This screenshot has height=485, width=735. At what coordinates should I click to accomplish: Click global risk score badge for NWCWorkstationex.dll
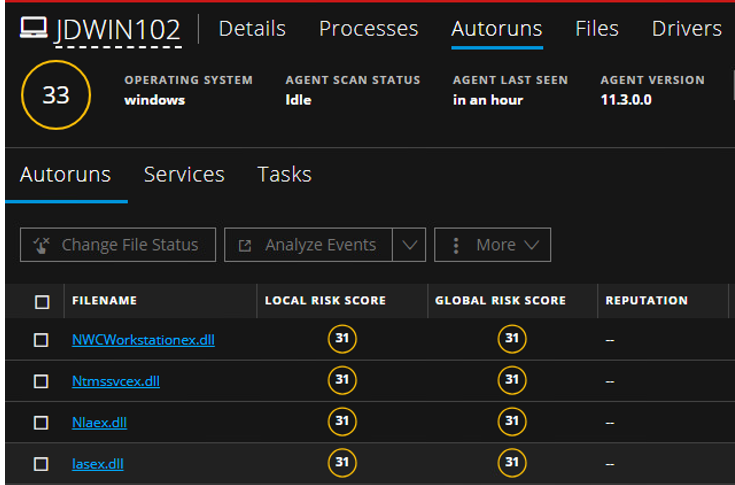pos(512,339)
